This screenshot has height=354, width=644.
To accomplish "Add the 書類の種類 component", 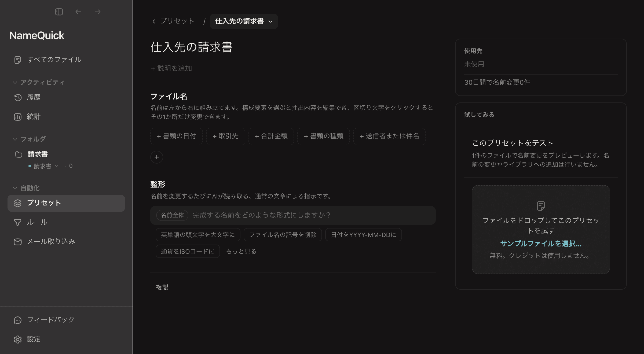I will (323, 136).
